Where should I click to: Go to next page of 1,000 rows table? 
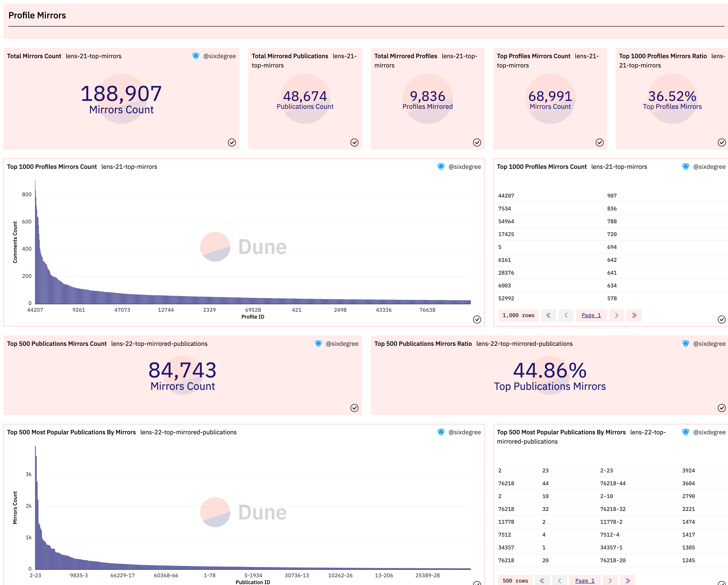tap(616, 315)
